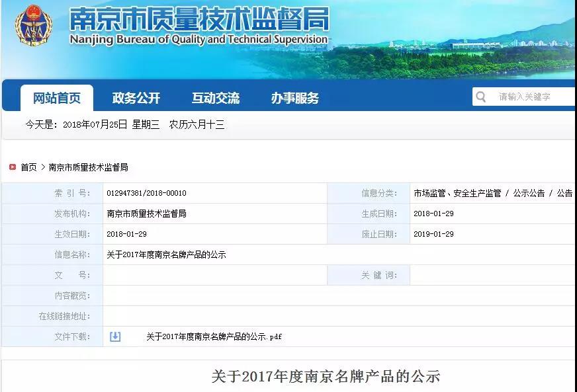The width and height of the screenshot is (577, 392).
Task: Select index number 012947381/2018-00010
Action: coord(146,193)
